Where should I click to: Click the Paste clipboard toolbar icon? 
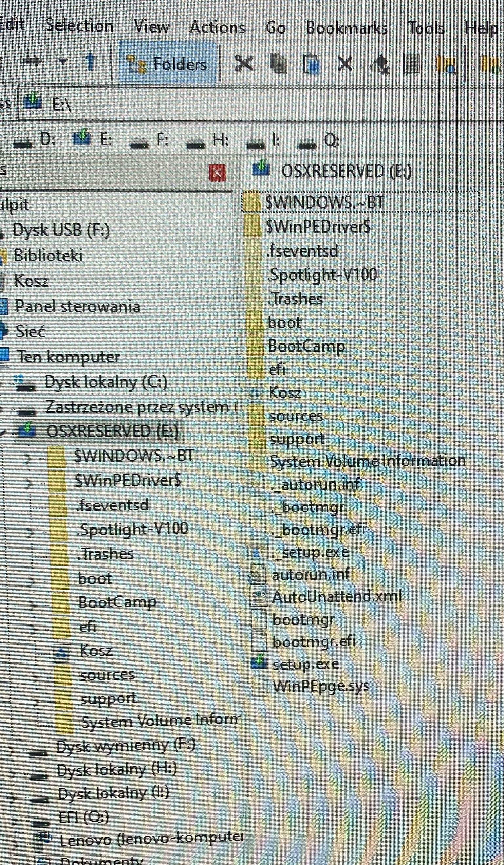click(x=312, y=64)
